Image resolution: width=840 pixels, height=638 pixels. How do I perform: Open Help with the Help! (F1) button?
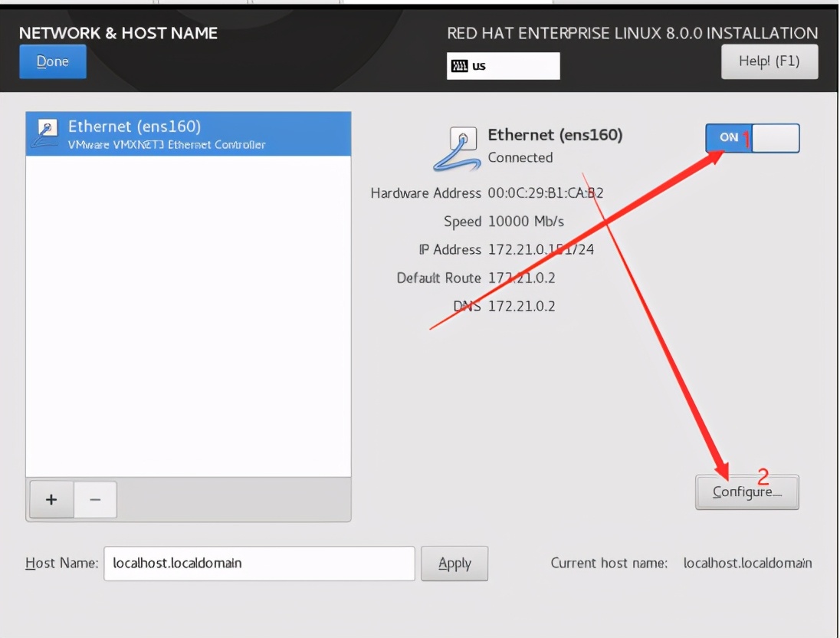click(769, 61)
